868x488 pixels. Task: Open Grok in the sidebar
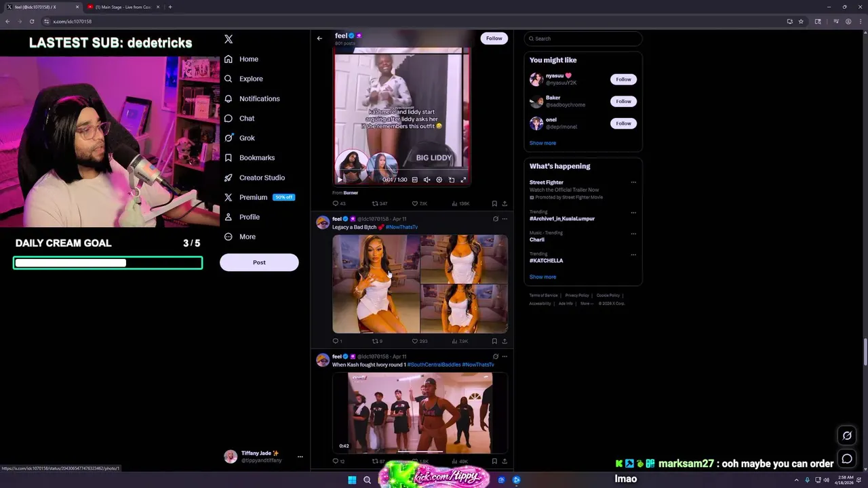[239, 138]
